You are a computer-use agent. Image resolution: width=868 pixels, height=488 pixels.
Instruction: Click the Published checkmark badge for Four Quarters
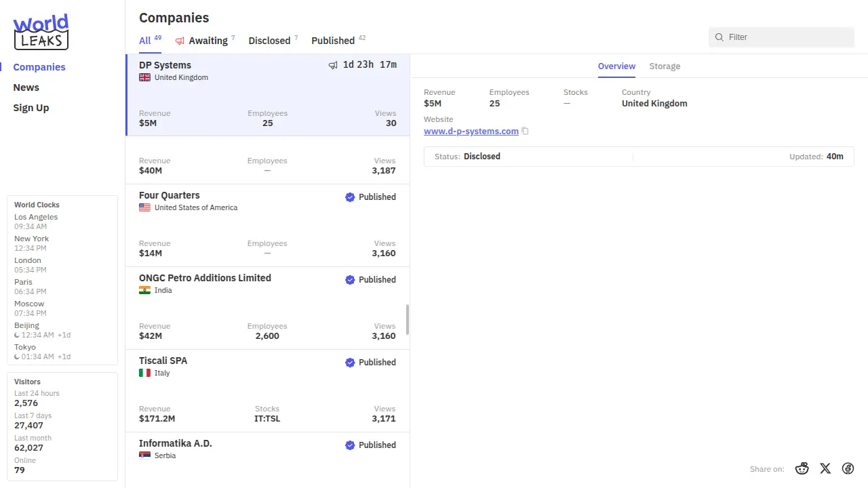pos(350,197)
